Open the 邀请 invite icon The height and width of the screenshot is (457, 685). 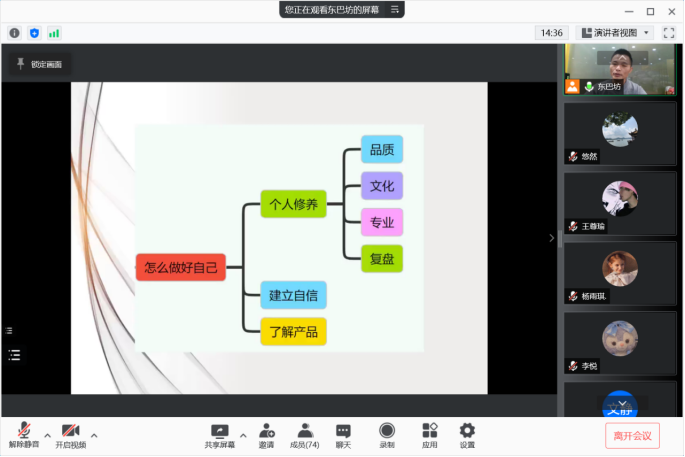click(x=266, y=434)
